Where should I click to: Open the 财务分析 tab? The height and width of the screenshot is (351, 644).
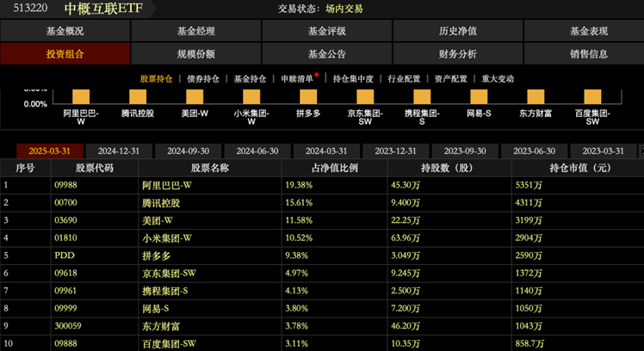[458, 54]
